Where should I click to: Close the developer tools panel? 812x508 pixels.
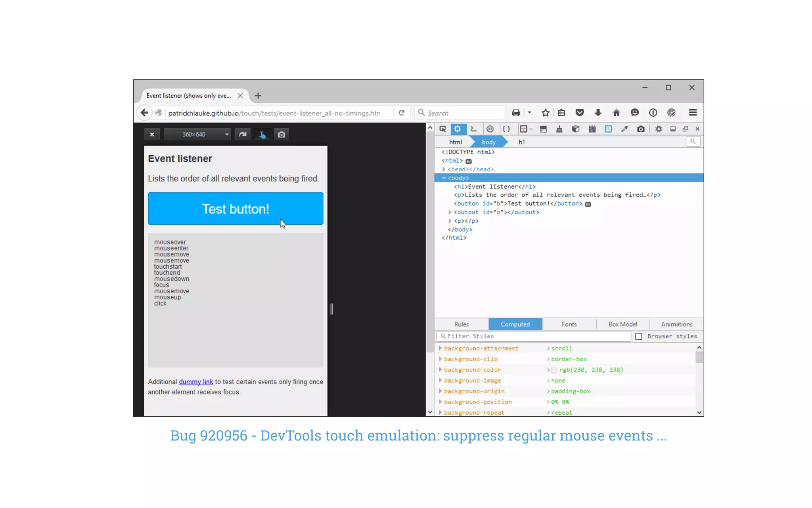[697, 129]
